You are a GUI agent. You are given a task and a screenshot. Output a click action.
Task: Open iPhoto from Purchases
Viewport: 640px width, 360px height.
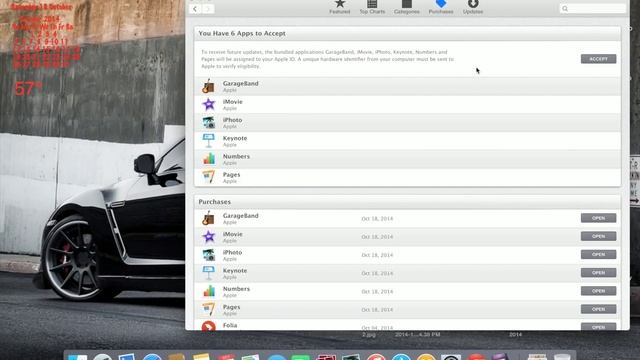[x=598, y=254]
